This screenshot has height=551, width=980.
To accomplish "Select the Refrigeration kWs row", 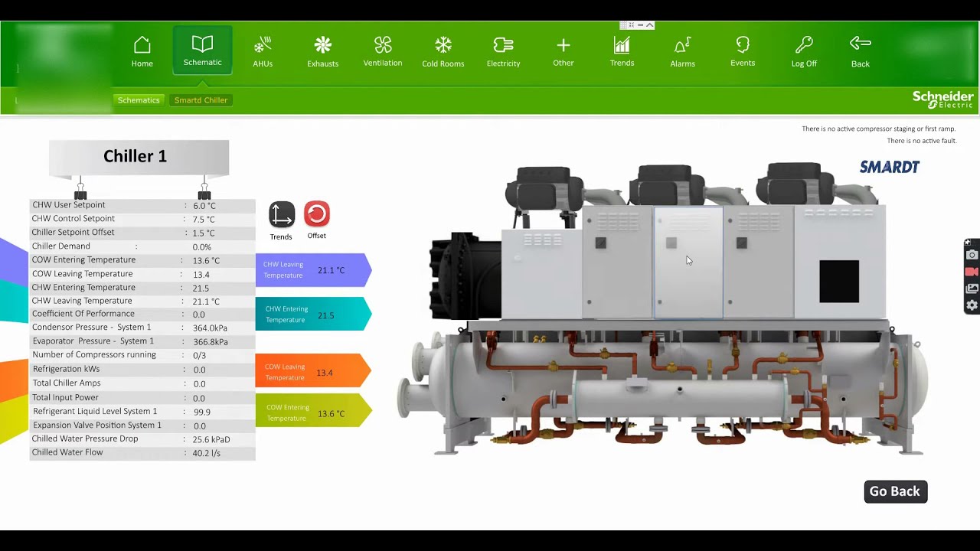I will 142,369.
